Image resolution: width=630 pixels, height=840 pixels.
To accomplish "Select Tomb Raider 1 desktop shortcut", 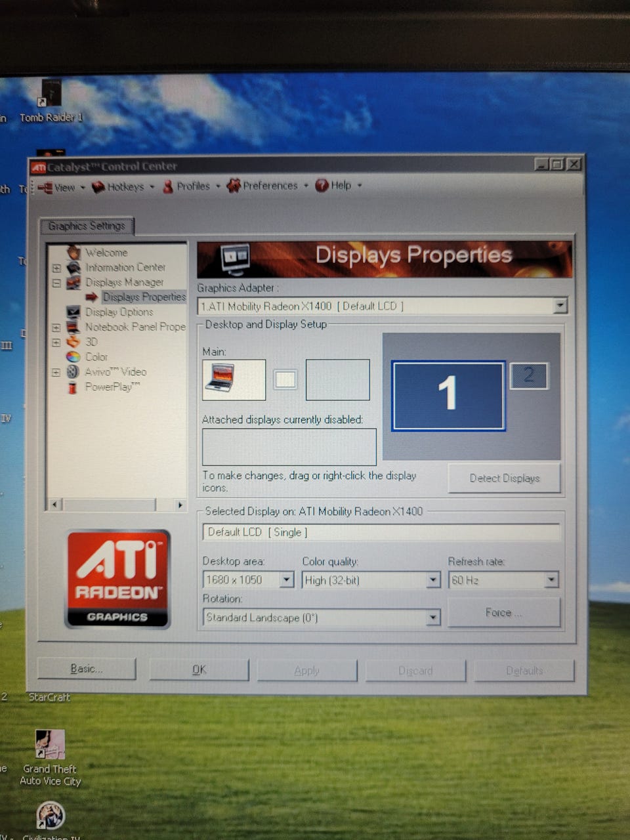I will coord(51,102).
